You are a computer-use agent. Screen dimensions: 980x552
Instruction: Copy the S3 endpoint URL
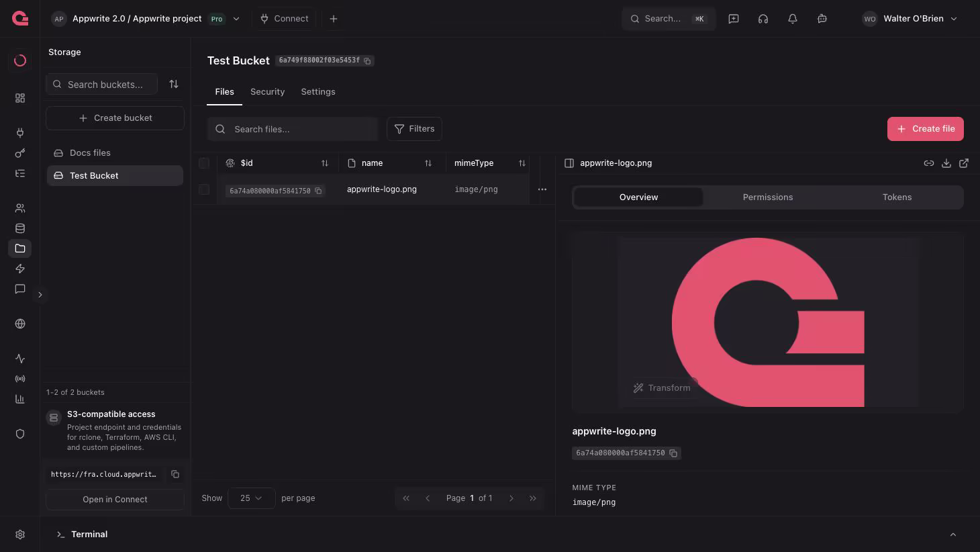(x=175, y=474)
